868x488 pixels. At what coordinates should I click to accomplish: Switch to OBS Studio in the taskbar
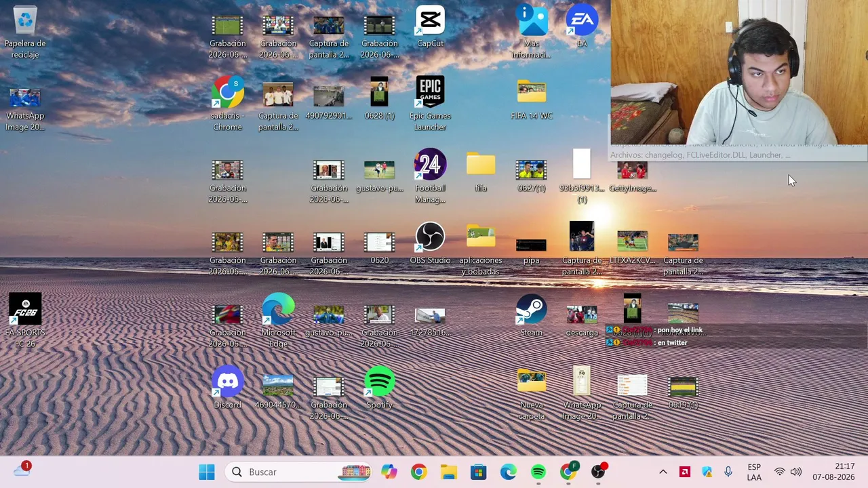click(598, 472)
